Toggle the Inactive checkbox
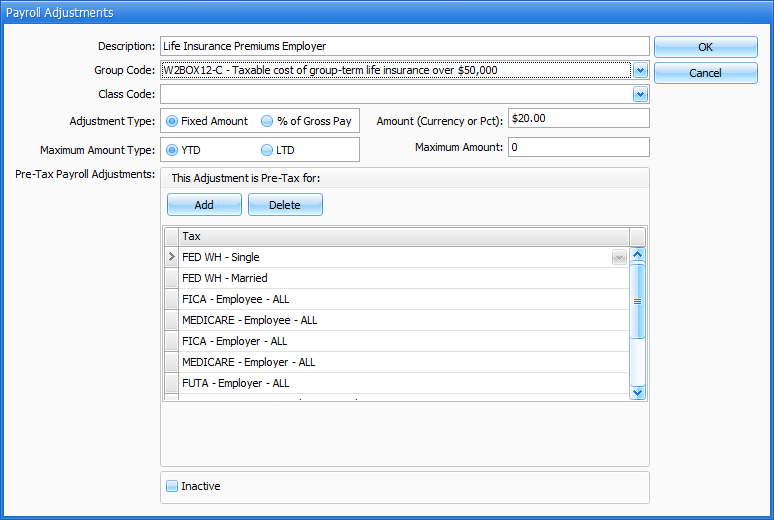Screen dimensions: 774x520 click(172, 486)
